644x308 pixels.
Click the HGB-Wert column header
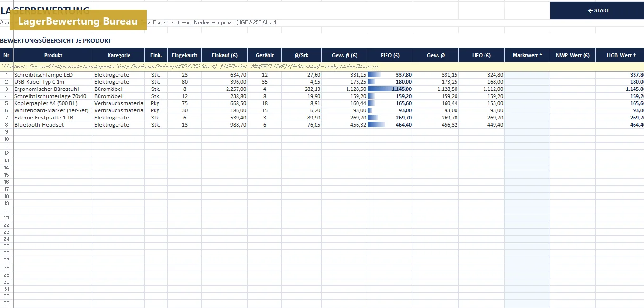point(620,55)
